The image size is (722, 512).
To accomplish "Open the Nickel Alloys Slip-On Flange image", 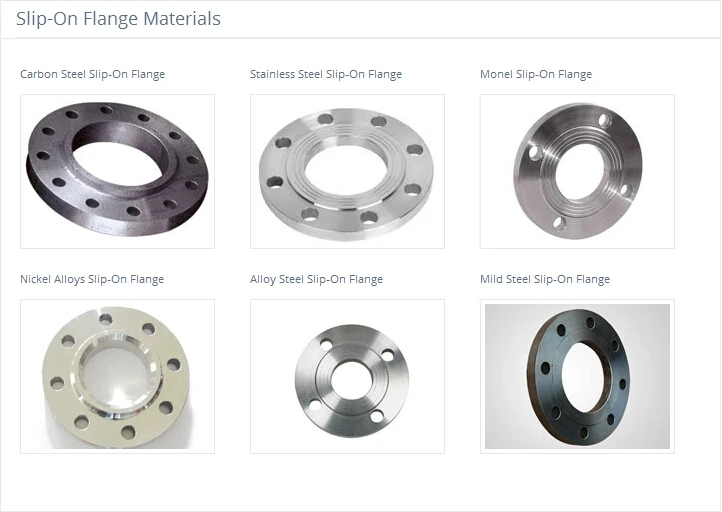I will [117, 376].
